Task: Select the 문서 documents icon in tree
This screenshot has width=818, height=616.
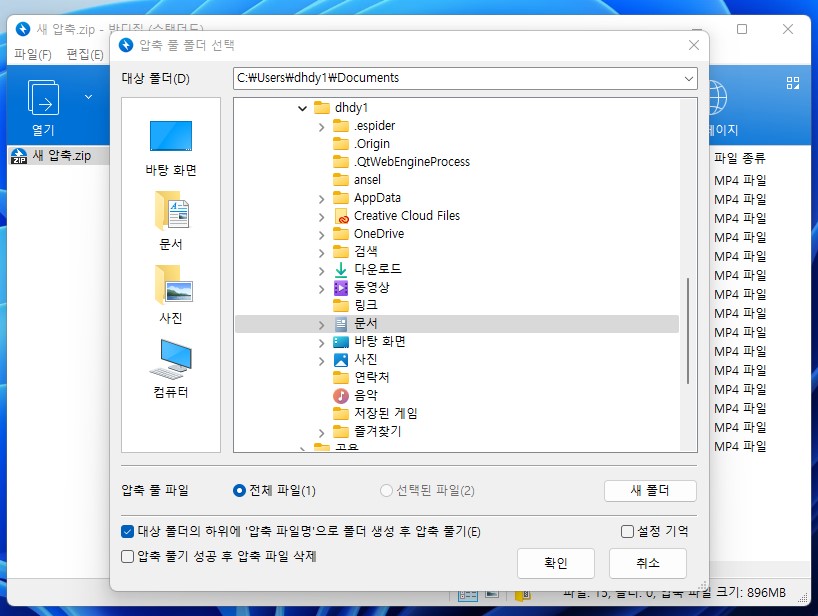Action: tap(341, 324)
